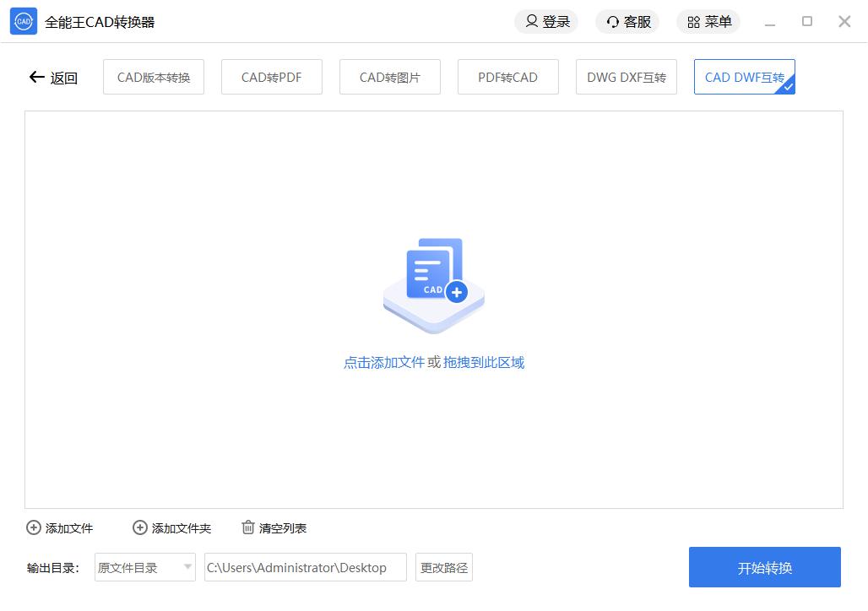The width and height of the screenshot is (868, 611).
Task: Switch to the CAD转PDF tab
Action: point(271,78)
